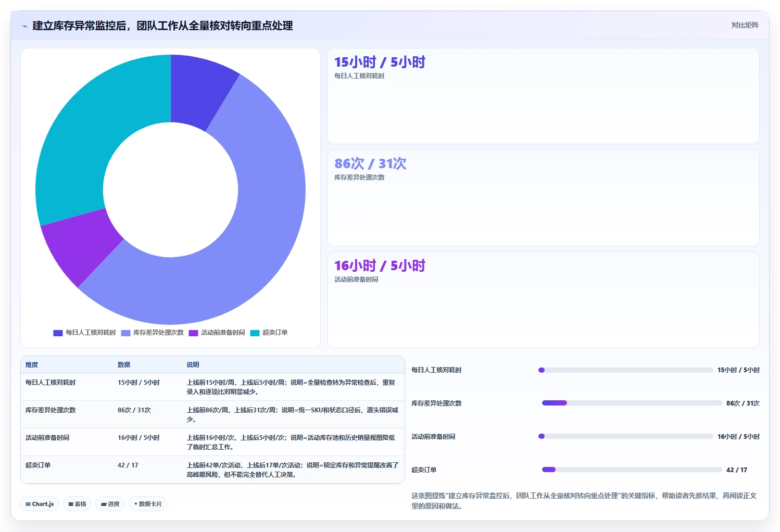Image resolution: width=780 pixels, height=532 pixels.
Task: Click the 维度 table column header
Action: [x=32, y=365]
